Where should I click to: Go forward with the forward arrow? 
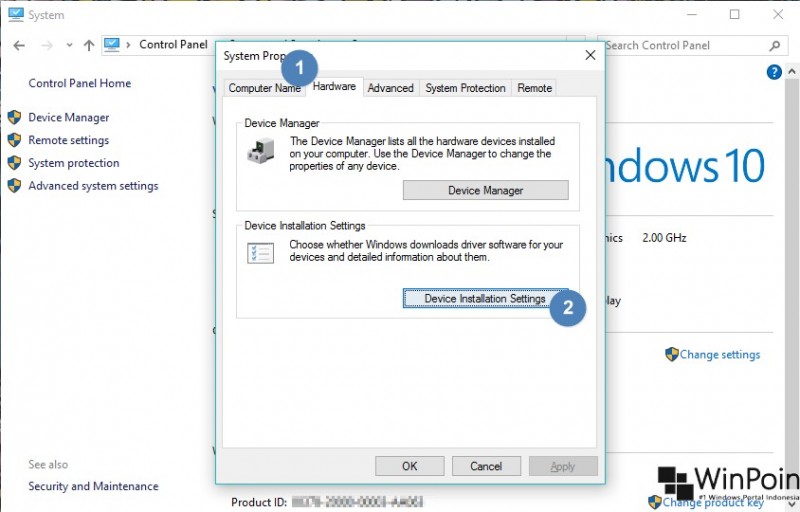tap(47, 45)
